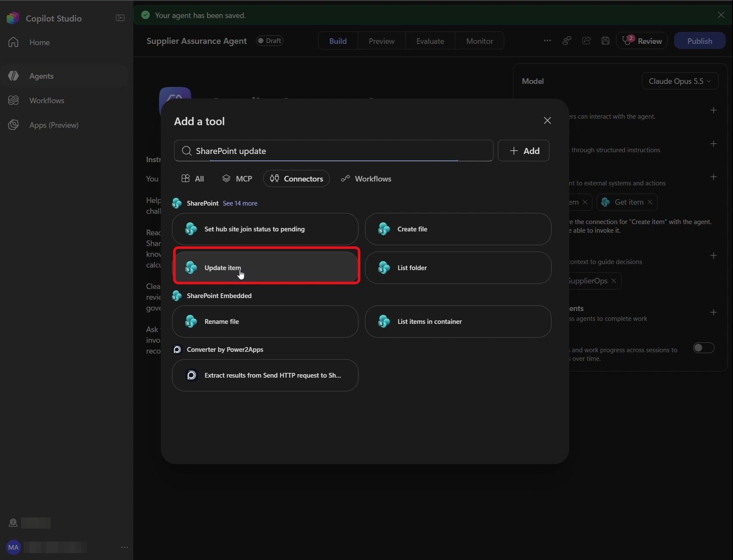Close the Add a tool dialog
Viewport: 733px width, 560px height.
pyautogui.click(x=547, y=120)
